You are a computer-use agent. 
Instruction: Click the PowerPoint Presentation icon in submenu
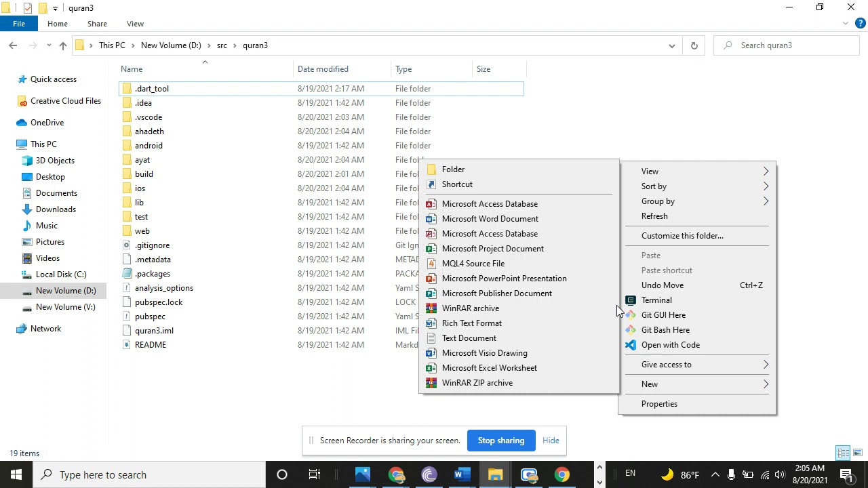(x=431, y=279)
